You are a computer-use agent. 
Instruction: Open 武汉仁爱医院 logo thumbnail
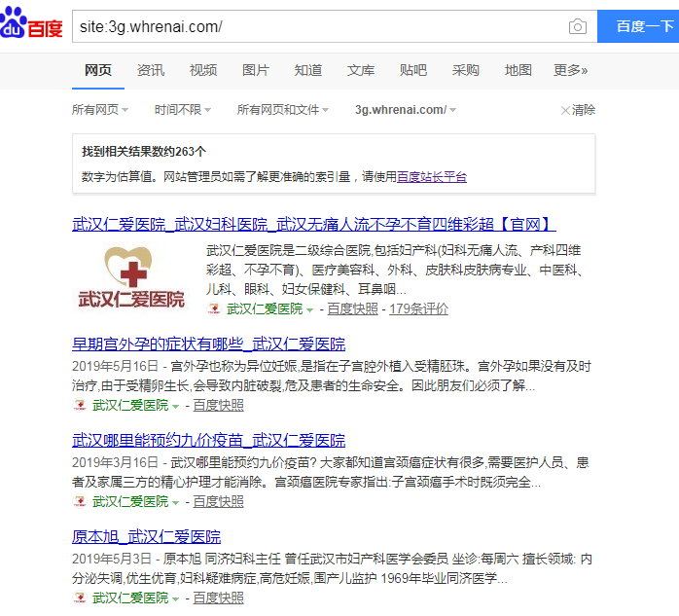(x=131, y=276)
